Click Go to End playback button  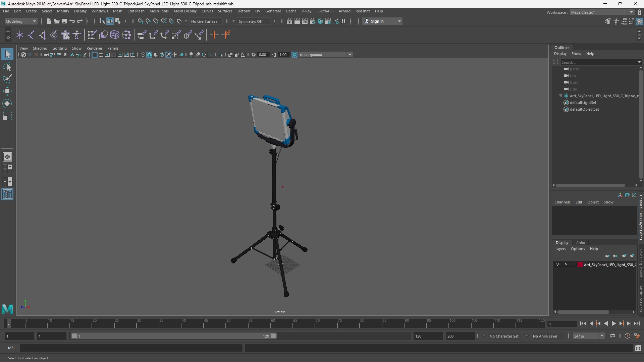637,323
